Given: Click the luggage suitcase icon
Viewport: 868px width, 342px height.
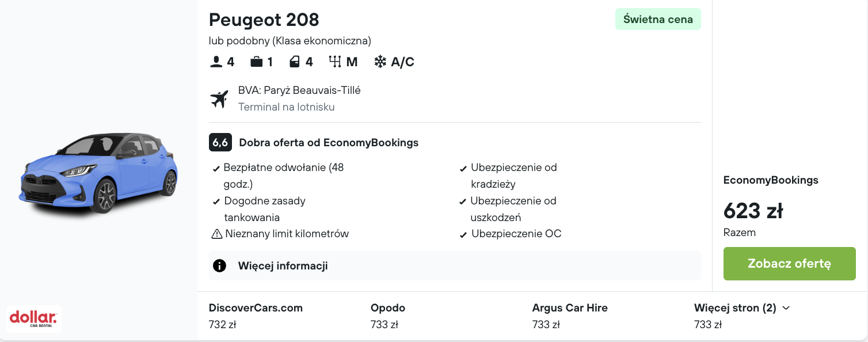Looking at the screenshot, I should [256, 62].
